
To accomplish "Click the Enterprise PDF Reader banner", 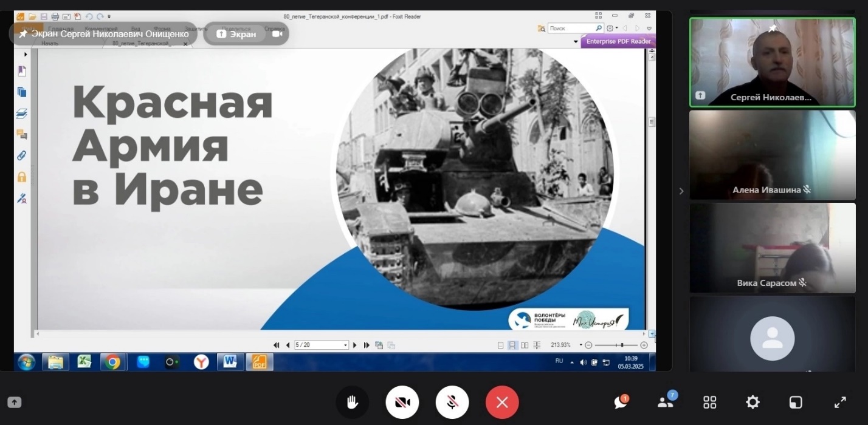I will (x=618, y=41).
